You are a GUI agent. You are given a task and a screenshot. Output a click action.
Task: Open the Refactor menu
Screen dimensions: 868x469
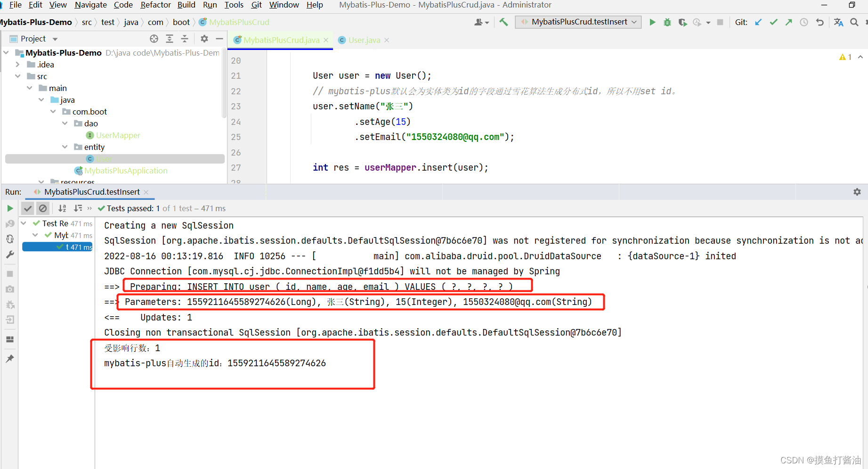[155, 5]
